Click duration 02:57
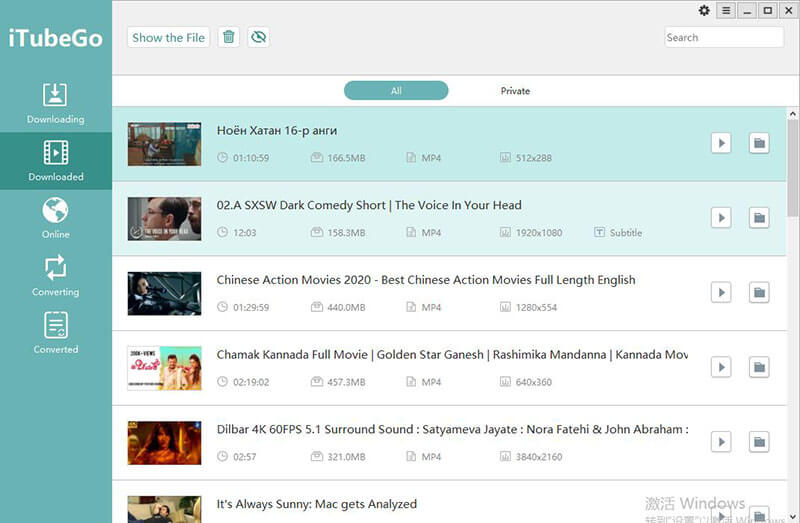 point(244,457)
